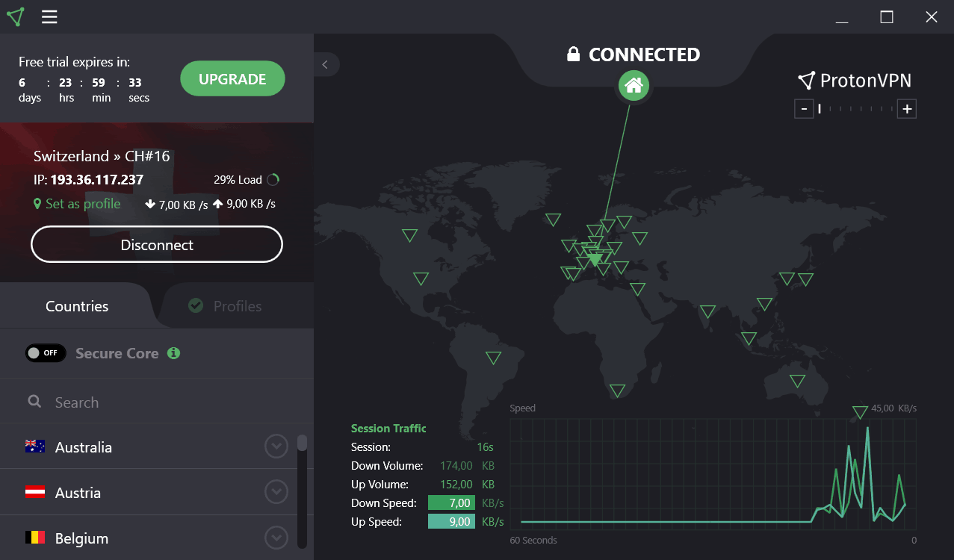Click the Secure Core info icon
Image resolution: width=954 pixels, height=560 pixels.
[173, 353]
